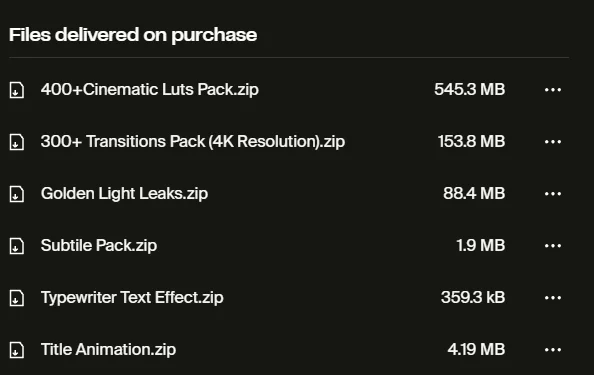
Task: Select the Golden Light Leaks.zip file name
Action: (124, 194)
